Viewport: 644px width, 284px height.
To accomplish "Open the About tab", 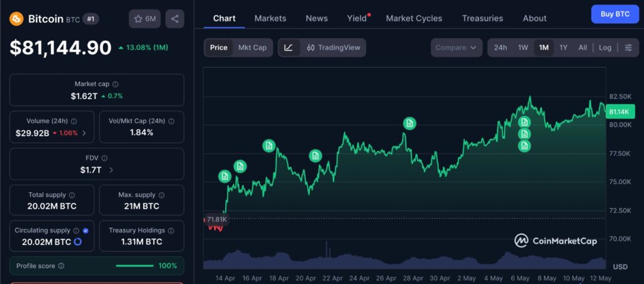I will 535,18.
